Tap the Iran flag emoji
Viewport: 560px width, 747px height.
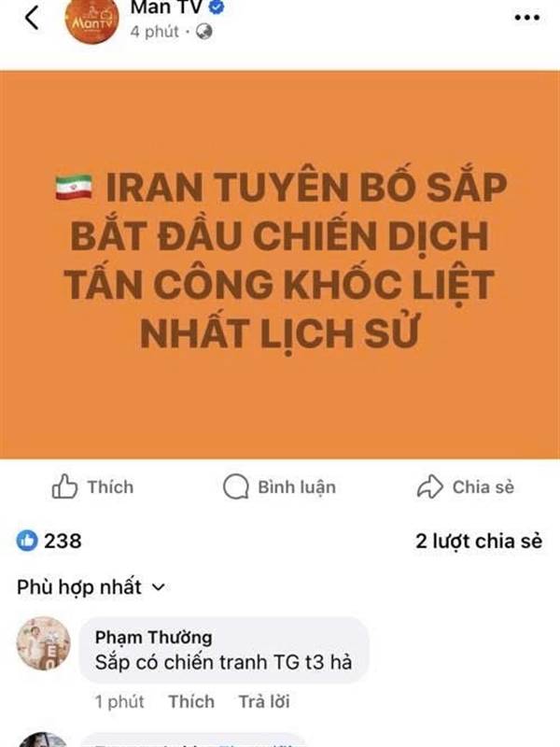pyautogui.click(x=74, y=188)
